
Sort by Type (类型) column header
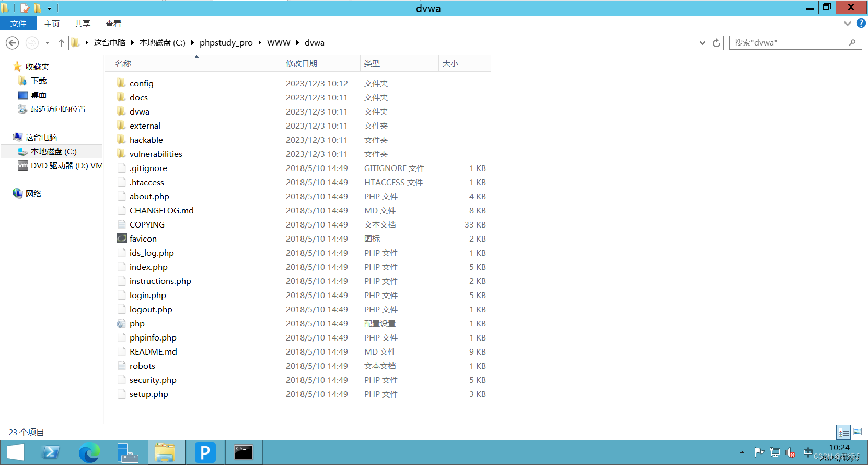pyautogui.click(x=399, y=63)
